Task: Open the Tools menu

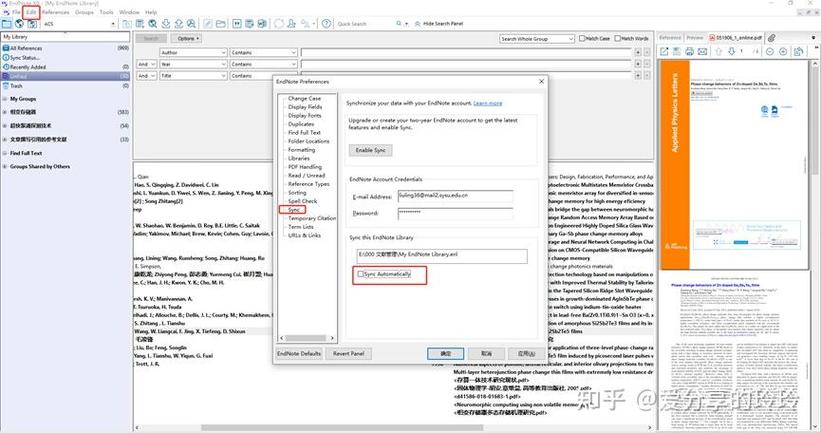Action: (106, 12)
